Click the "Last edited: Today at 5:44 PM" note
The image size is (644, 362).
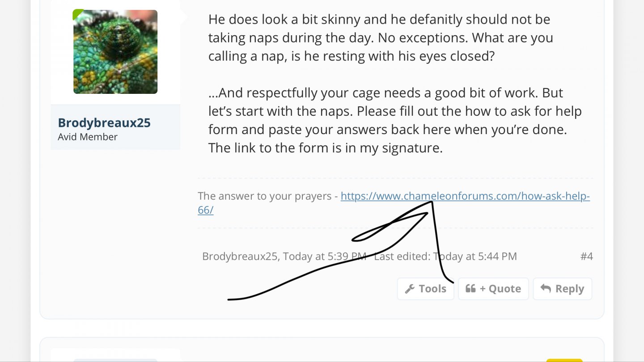pos(445,256)
